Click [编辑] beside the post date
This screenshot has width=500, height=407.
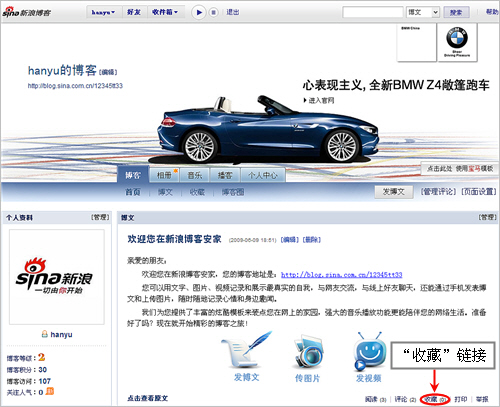[x=290, y=240]
